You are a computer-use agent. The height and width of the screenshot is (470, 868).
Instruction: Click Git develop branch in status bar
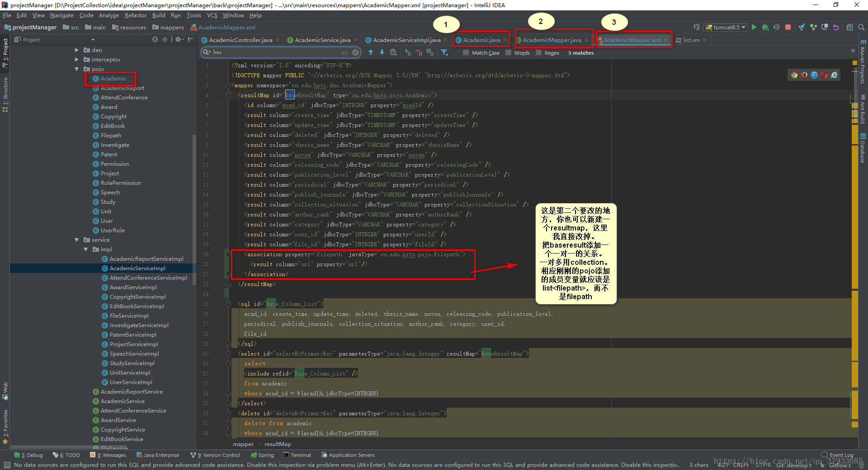(x=793, y=465)
